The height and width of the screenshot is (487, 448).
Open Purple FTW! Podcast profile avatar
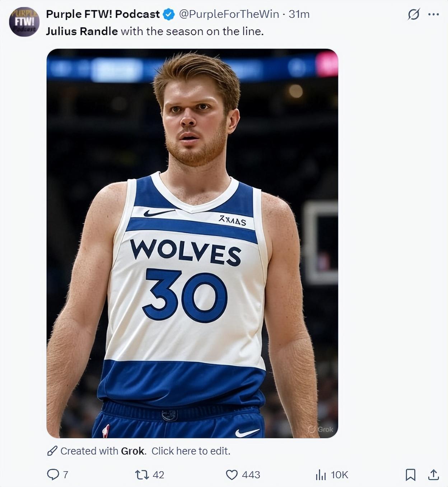point(24,22)
